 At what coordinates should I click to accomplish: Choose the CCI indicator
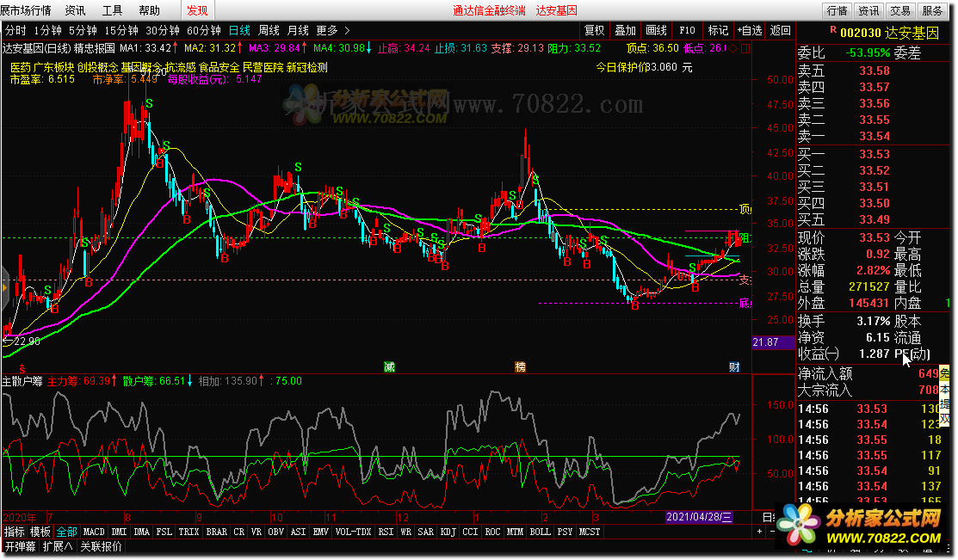[x=471, y=532]
